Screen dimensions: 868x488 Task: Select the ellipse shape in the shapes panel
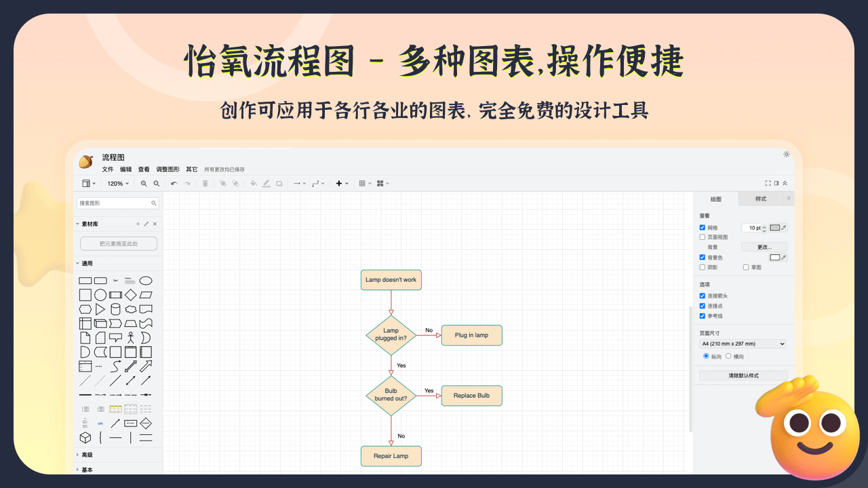click(146, 280)
